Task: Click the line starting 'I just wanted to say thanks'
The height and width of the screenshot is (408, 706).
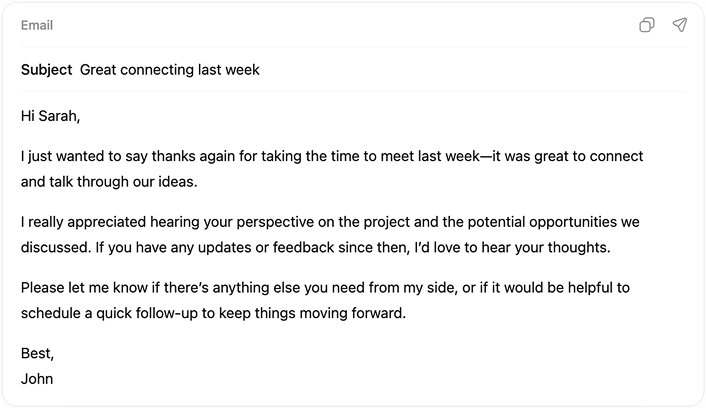Action: 331,157
